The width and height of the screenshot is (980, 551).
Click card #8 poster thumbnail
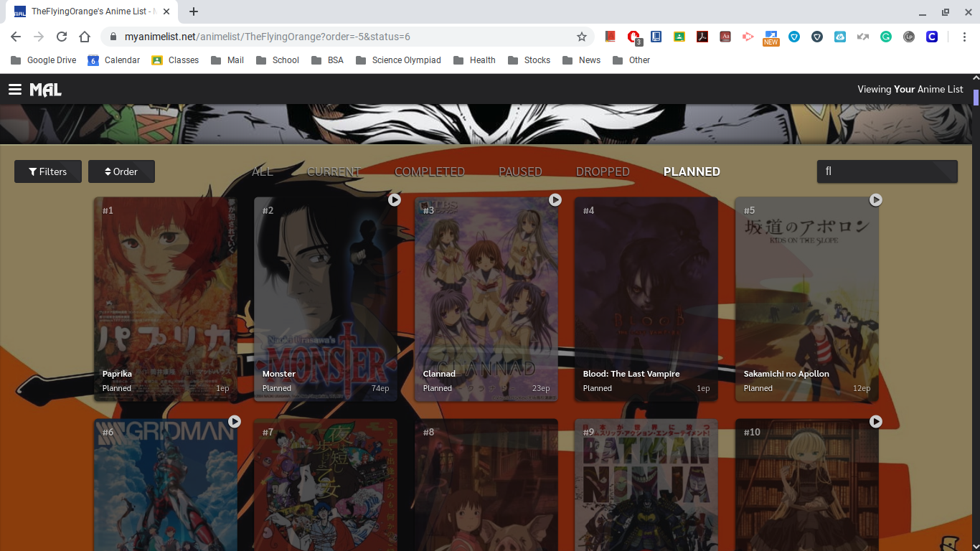point(486,485)
